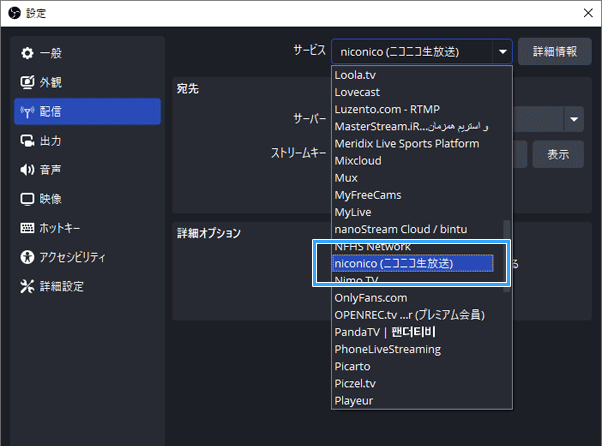Collapse the サービス dropdown arrow
The height and width of the screenshot is (446, 602).
point(502,51)
